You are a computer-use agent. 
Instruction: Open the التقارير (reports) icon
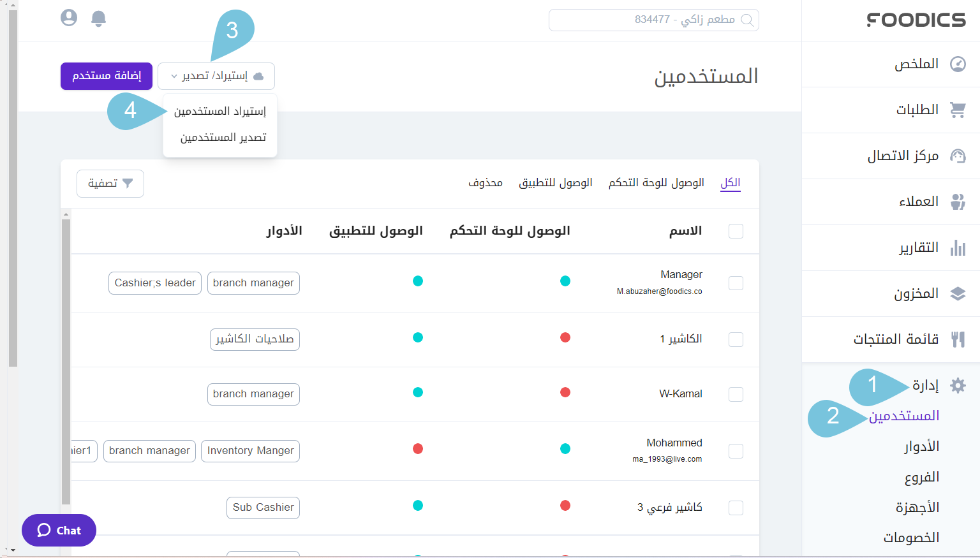click(958, 247)
